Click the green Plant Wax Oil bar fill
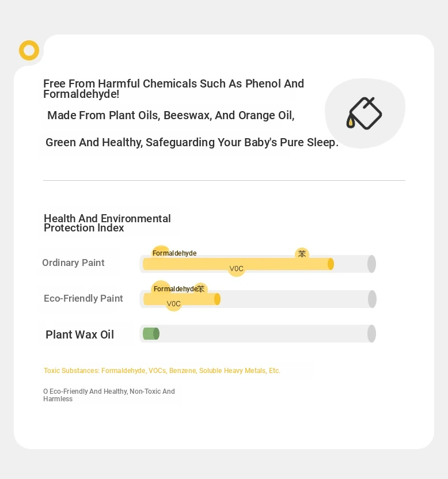The image size is (448, 479). click(151, 333)
